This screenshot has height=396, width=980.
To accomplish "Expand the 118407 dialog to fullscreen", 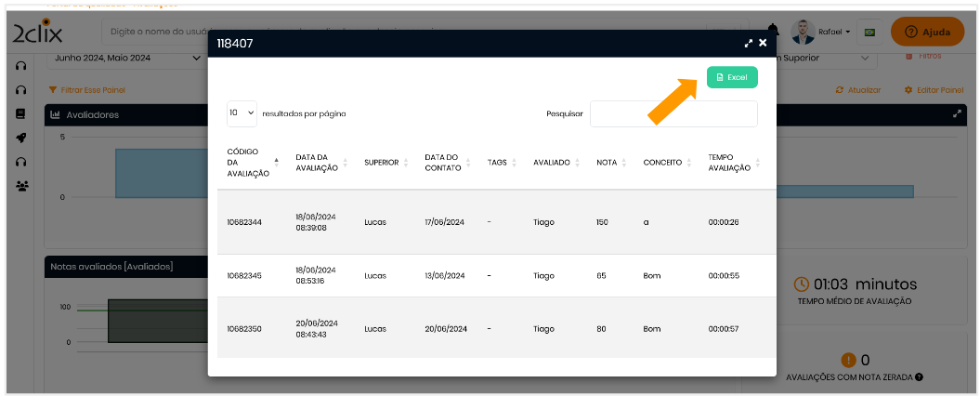I will [x=749, y=44].
